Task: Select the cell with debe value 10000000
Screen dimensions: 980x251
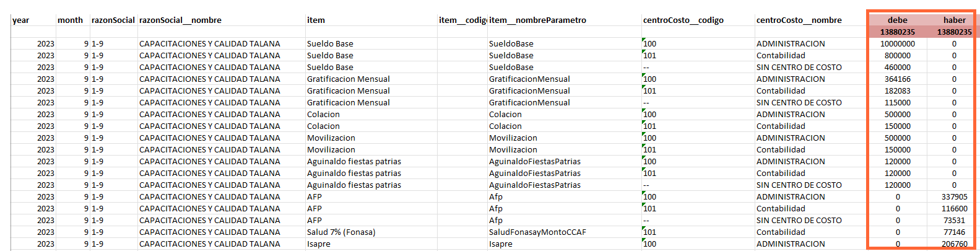Action: (x=897, y=43)
